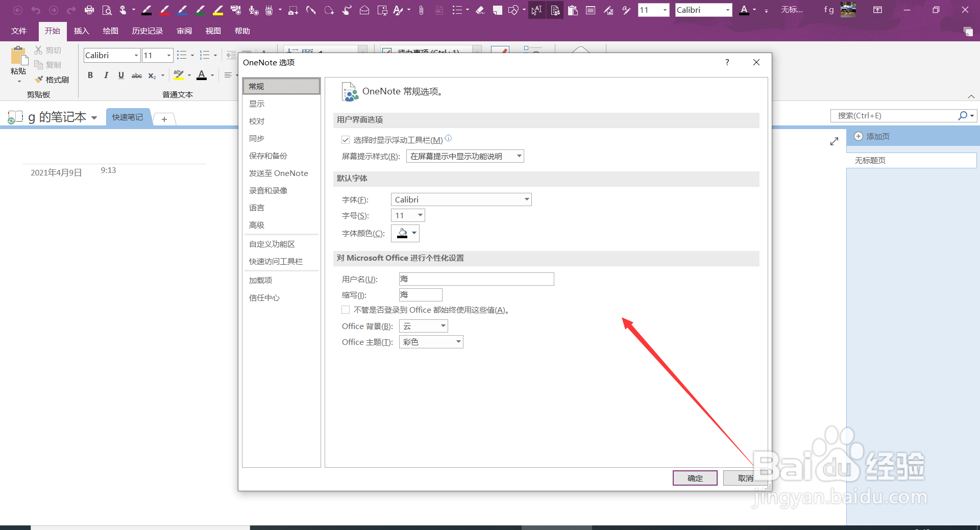
Task: Click the Paste clipboard icon in top toolbar
Action: (x=573, y=10)
